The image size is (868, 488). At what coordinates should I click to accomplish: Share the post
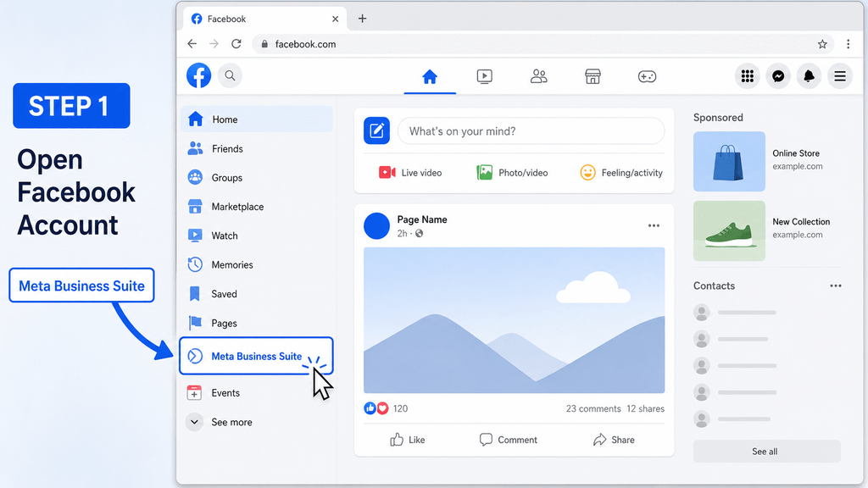(x=614, y=440)
